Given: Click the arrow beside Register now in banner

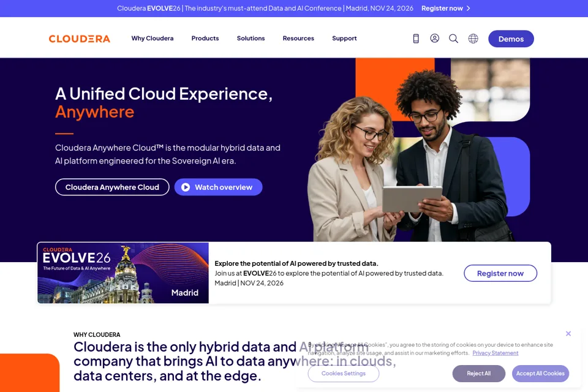Looking at the screenshot, I should coord(468,8).
